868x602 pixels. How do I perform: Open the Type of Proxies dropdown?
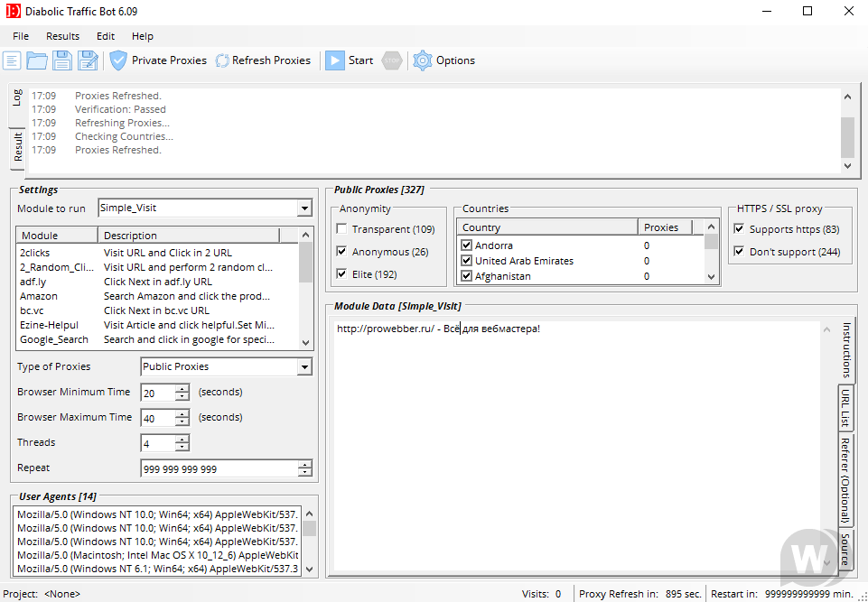(304, 366)
